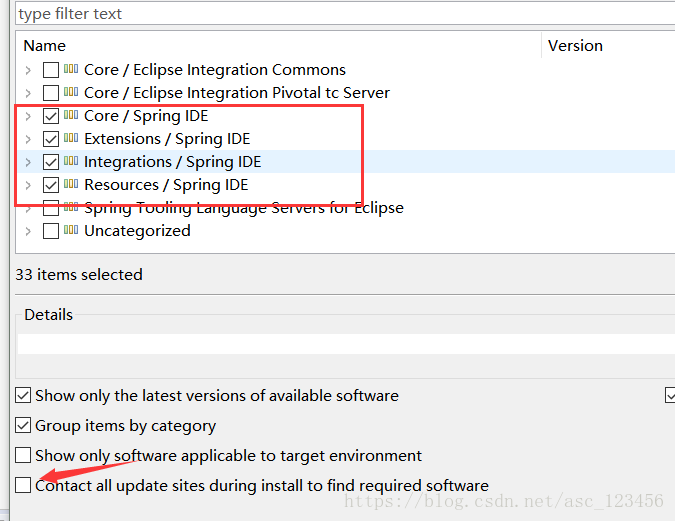Expand the Resources / Spring IDE node
Screen dimensions: 675x521
pos(28,185)
